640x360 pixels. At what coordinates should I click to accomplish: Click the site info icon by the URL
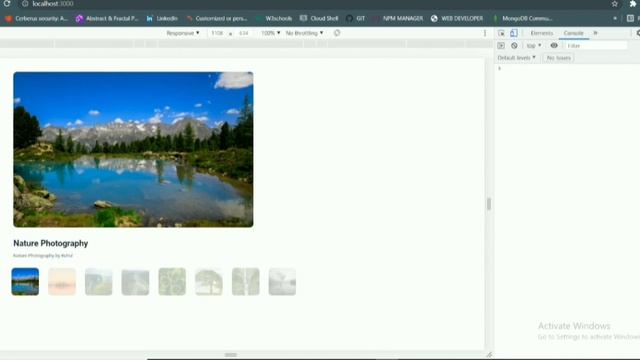coord(24,4)
